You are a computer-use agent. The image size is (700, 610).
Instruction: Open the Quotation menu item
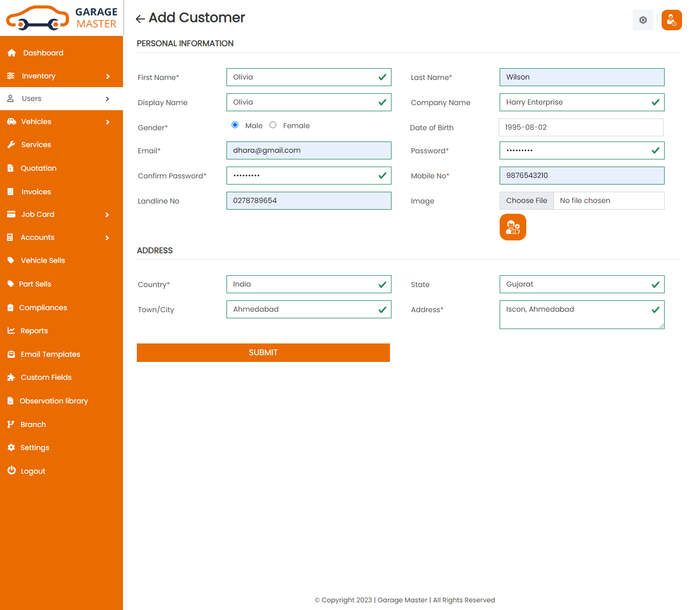[38, 168]
